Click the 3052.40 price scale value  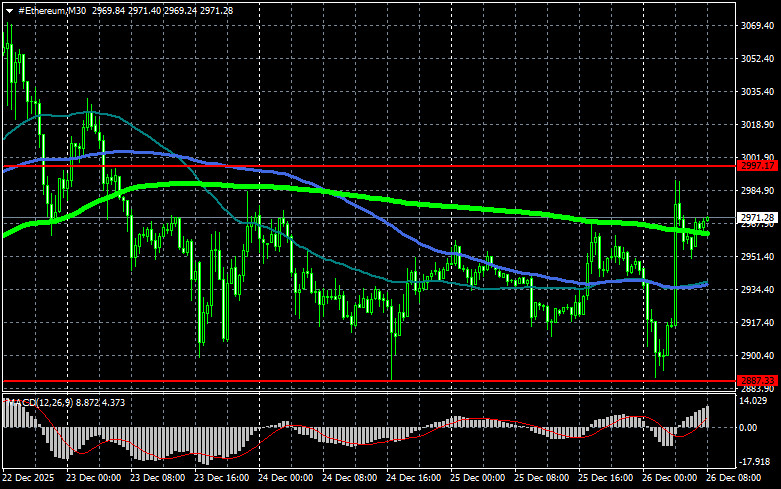tap(758, 59)
